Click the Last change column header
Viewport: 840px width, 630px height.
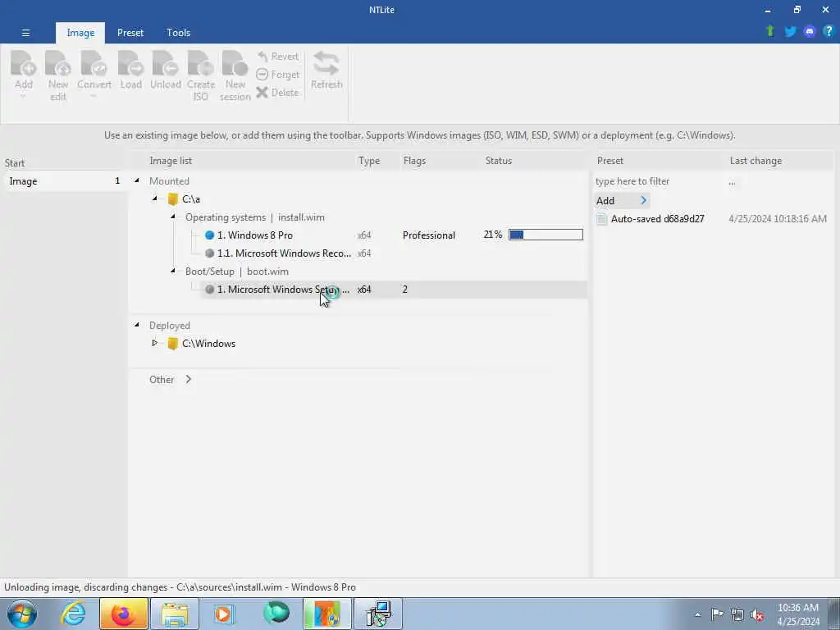point(756,161)
